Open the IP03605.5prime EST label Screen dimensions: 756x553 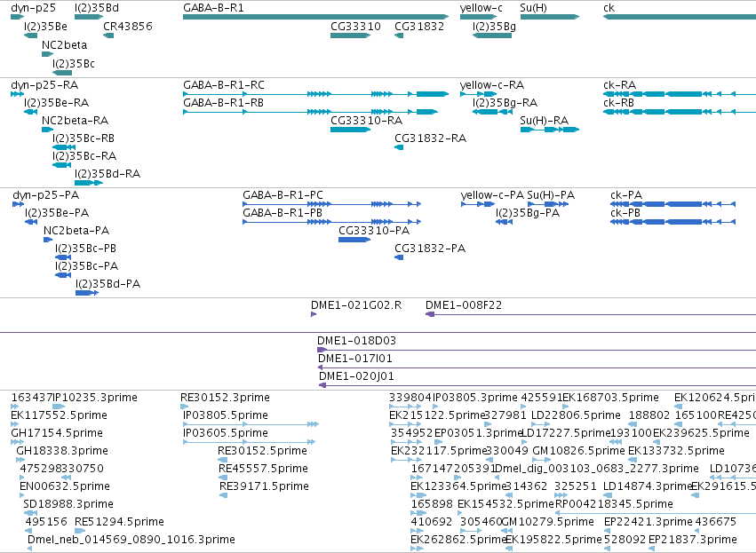[225, 433]
